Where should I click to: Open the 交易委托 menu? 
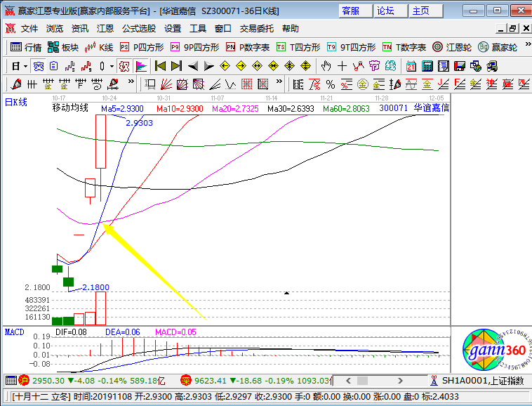(258, 29)
